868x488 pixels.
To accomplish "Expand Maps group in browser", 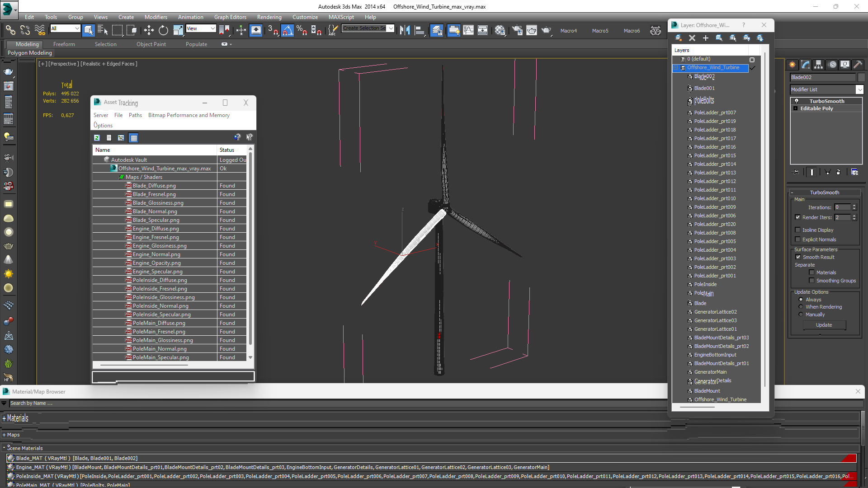I will pyautogui.click(x=4, y=435).
